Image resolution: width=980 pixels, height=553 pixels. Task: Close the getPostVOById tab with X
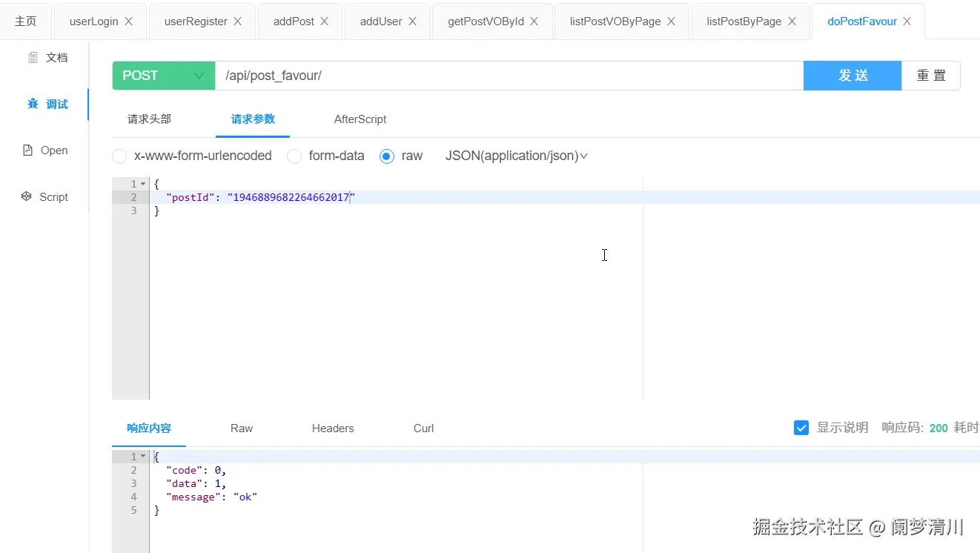pyautogui.click(x=534, y=21)
